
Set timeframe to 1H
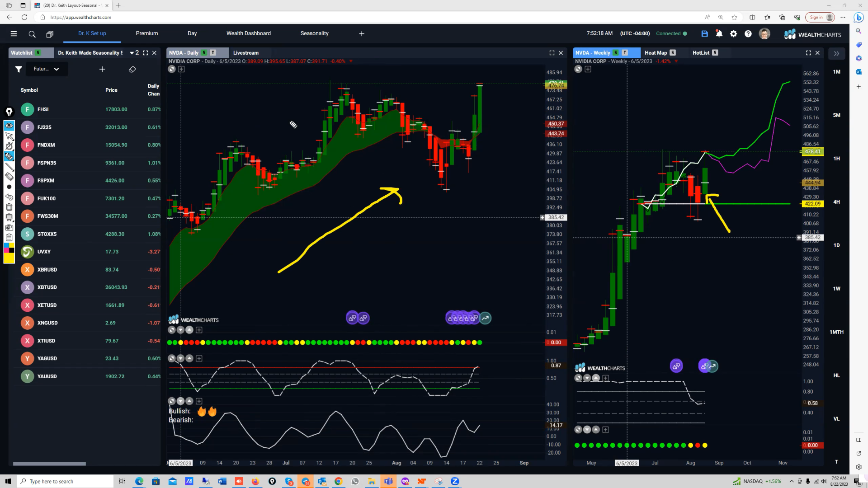click(x=837, y=159)
